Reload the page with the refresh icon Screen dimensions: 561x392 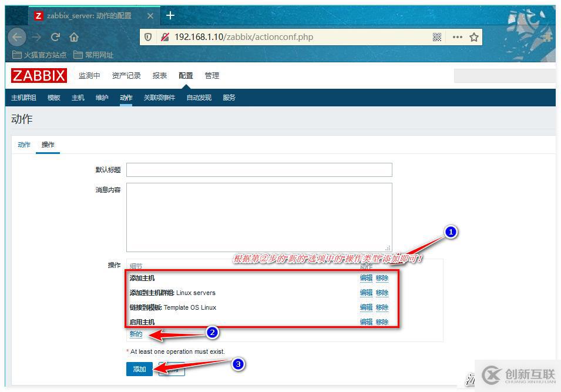[55, 37]
